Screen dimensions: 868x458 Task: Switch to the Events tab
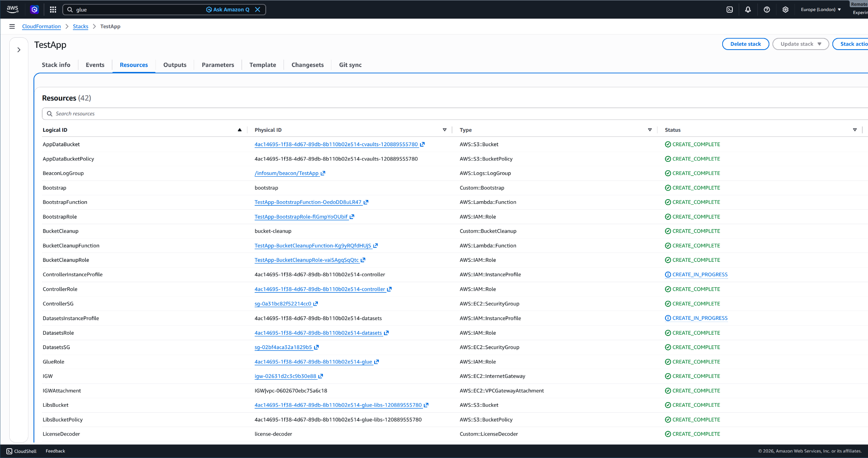click(x=95, y=65)
